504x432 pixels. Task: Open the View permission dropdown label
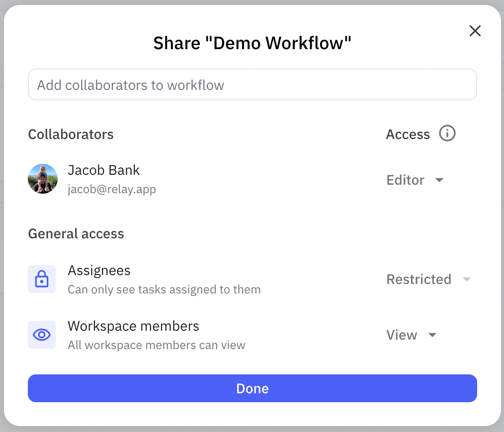point(402,335)
